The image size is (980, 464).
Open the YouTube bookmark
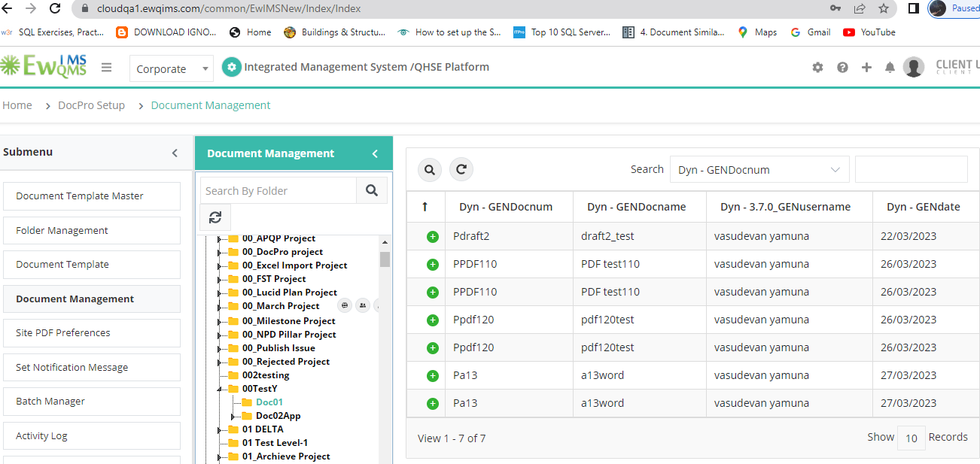coord(869,32)
